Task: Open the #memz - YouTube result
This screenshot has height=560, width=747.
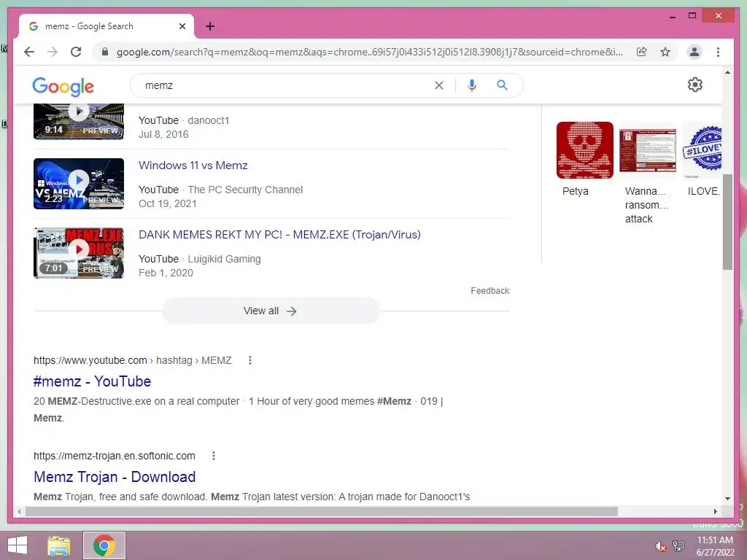Action: pyautogui.click(x=92, y=381)
